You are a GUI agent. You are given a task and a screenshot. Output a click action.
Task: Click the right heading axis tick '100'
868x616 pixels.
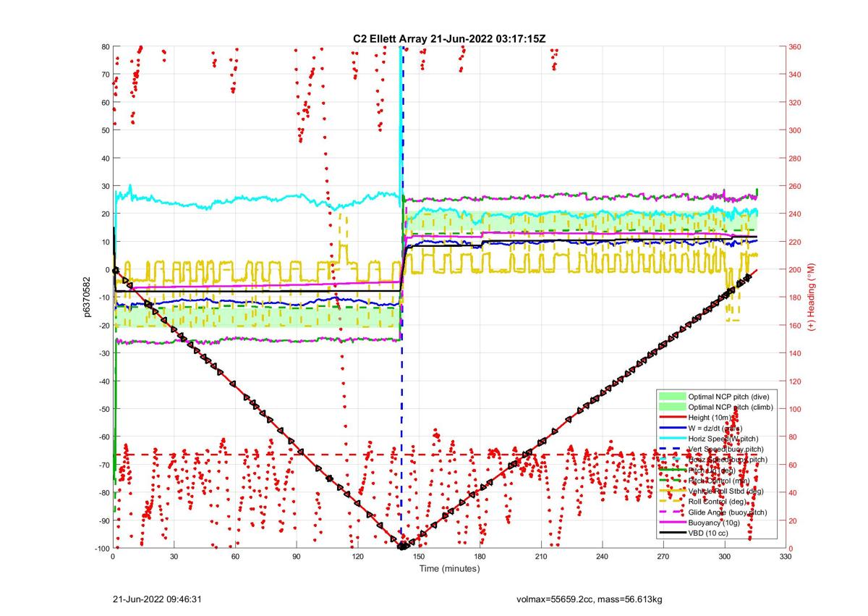click(796, 409)
